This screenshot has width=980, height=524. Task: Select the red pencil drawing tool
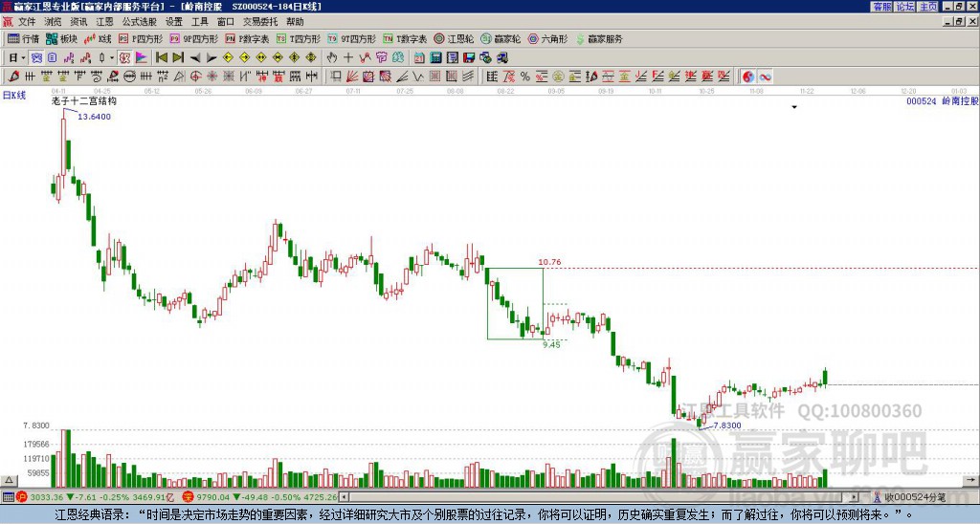[x=13, y=76]
